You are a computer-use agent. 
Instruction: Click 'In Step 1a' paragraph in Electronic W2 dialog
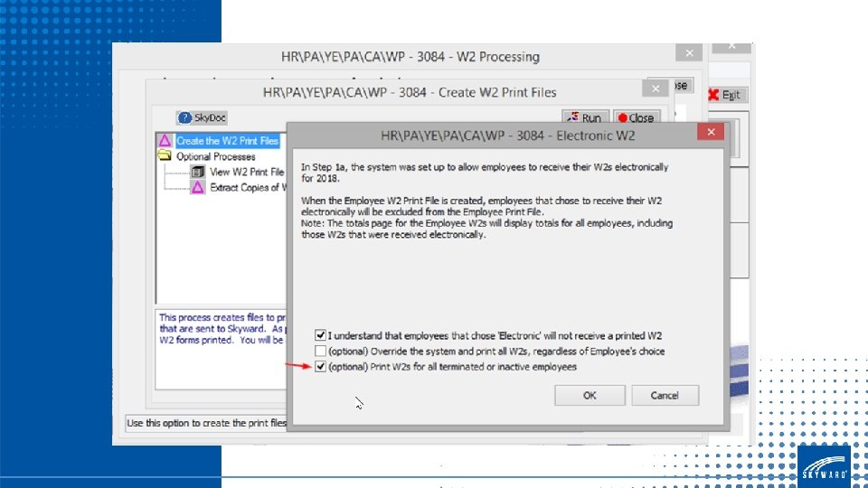click(485, 173)
